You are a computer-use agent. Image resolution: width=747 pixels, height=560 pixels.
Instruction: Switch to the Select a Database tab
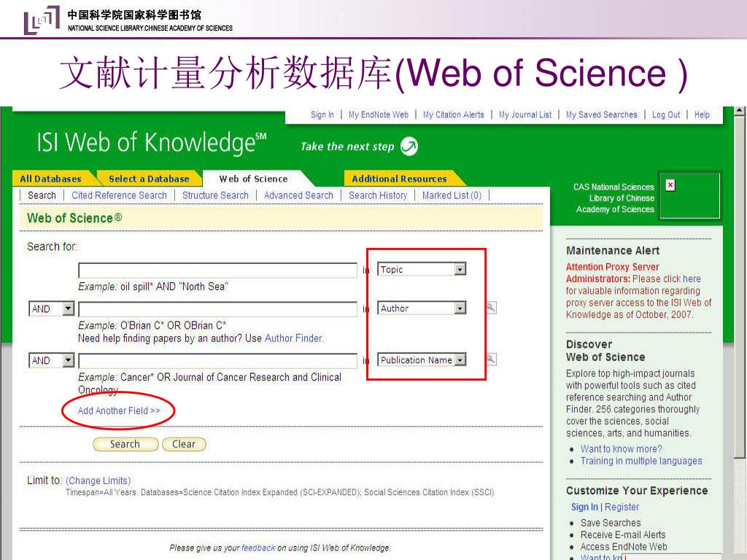tap(149, 179)
